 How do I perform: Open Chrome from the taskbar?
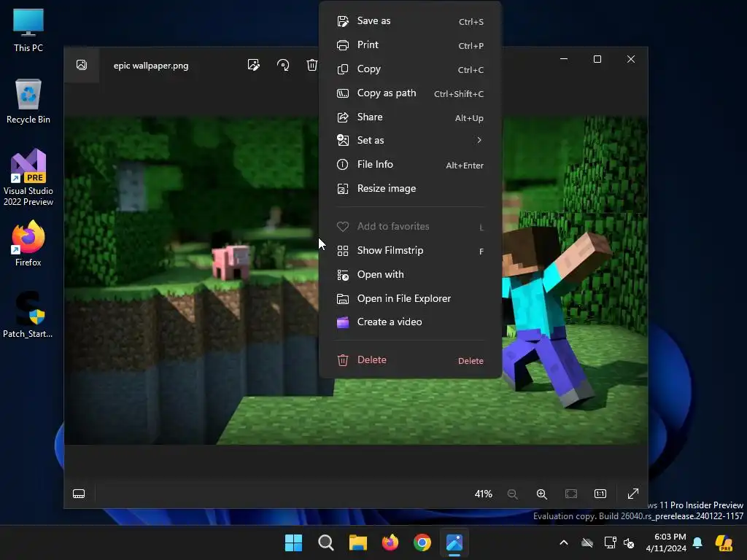(x=422, y=542)
